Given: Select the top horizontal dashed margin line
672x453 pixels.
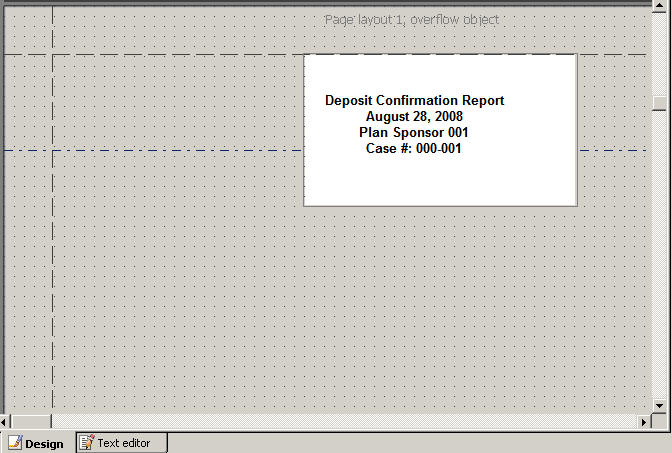Looking at the screenshot, I should [150, 54].
